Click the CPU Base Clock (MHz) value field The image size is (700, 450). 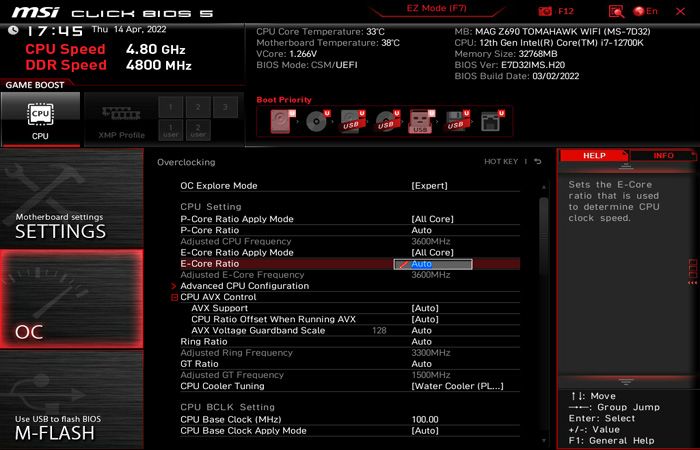tap(426, 419)
